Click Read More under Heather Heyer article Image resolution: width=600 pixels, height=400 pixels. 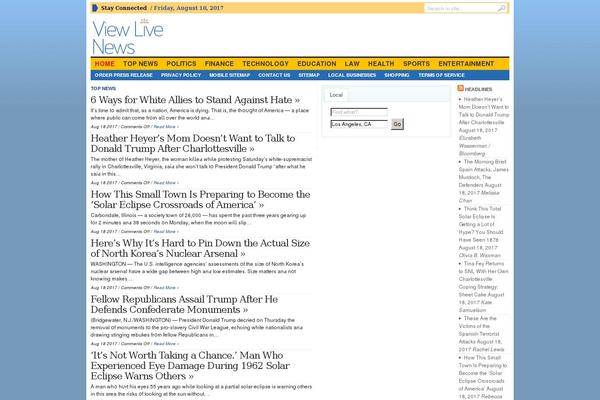tap(166, 183)
